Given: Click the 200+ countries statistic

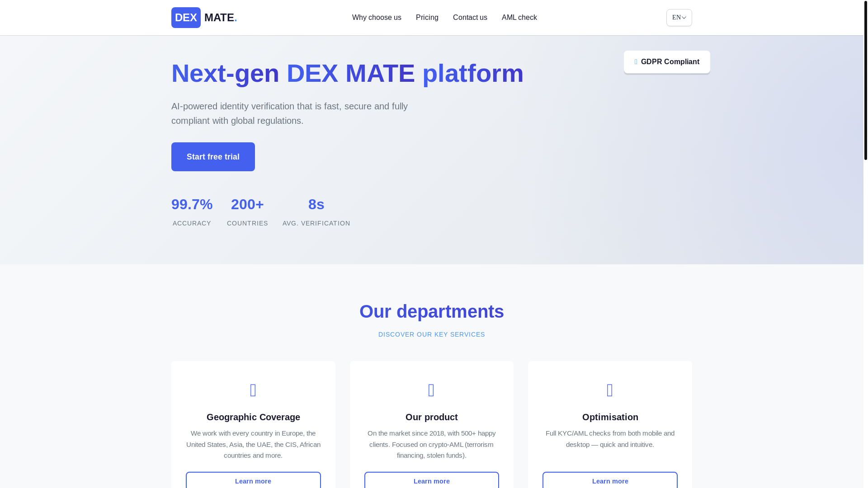Looking at the screenshot, I should click(x=247, y=211).
